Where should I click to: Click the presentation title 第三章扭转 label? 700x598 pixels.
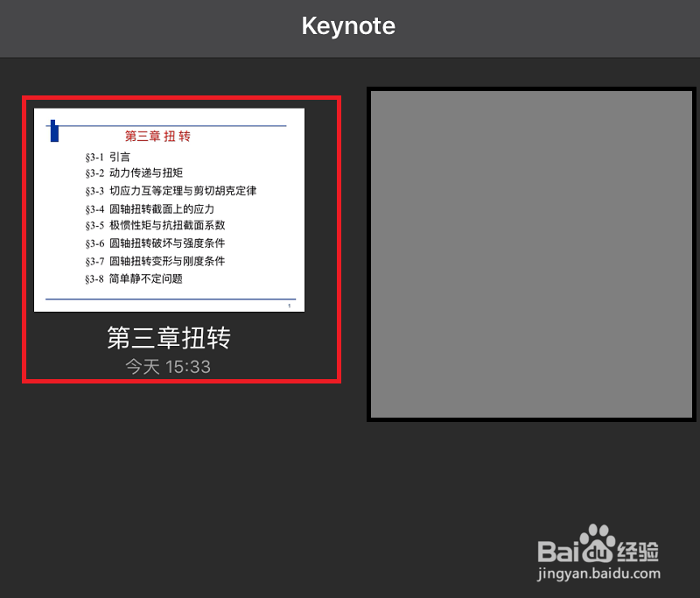pos(169,338)
